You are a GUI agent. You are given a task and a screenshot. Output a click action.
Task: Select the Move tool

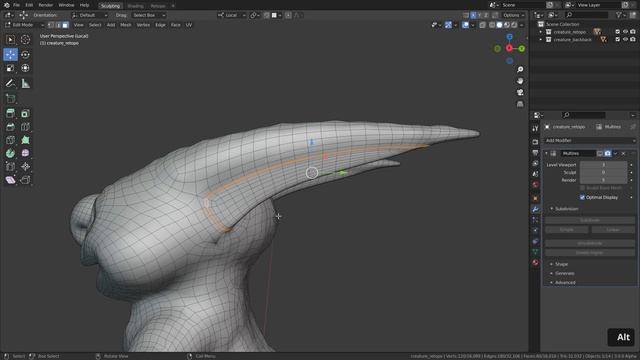10,54
